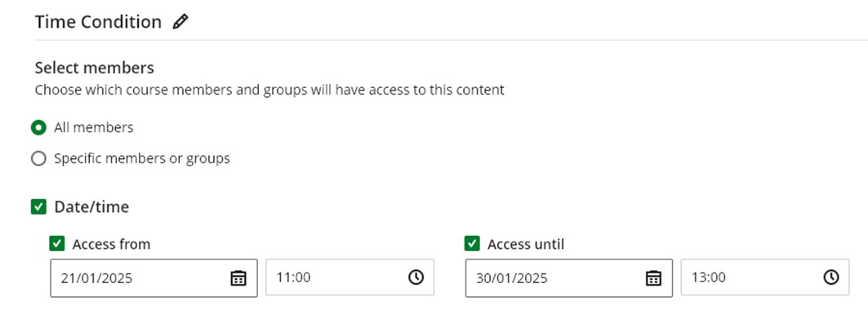Open the clock picker beside 11:00
The image size is (868, 310).
pos(416,277)
